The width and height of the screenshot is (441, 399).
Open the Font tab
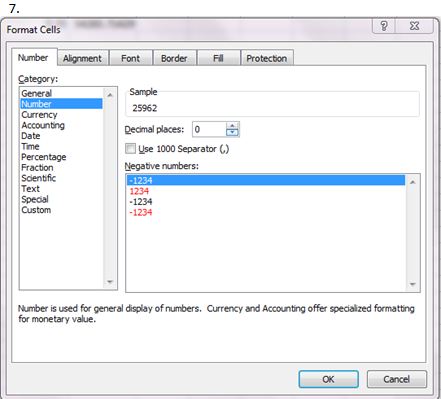130,58
